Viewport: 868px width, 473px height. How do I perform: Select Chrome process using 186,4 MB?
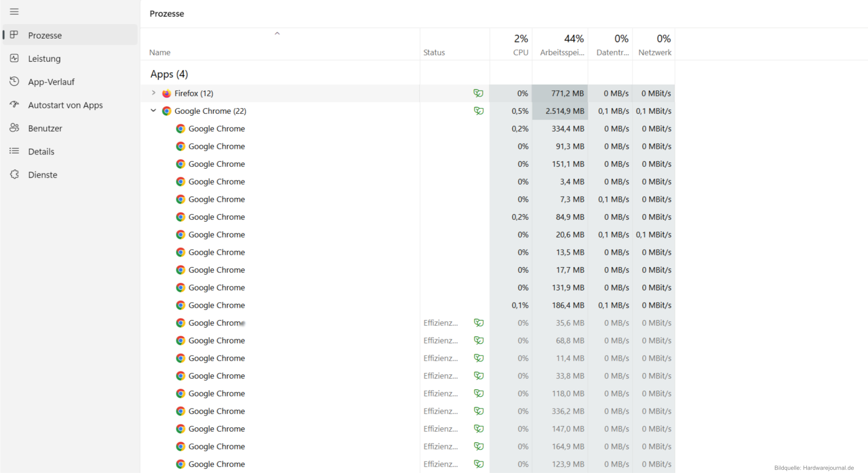tap(407, 305)
